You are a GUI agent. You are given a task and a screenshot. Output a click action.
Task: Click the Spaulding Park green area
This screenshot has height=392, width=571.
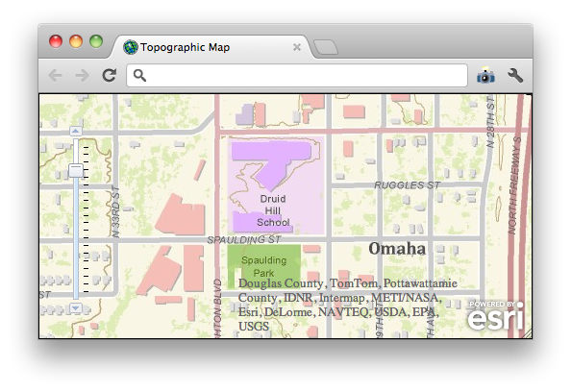coord(263,266)
